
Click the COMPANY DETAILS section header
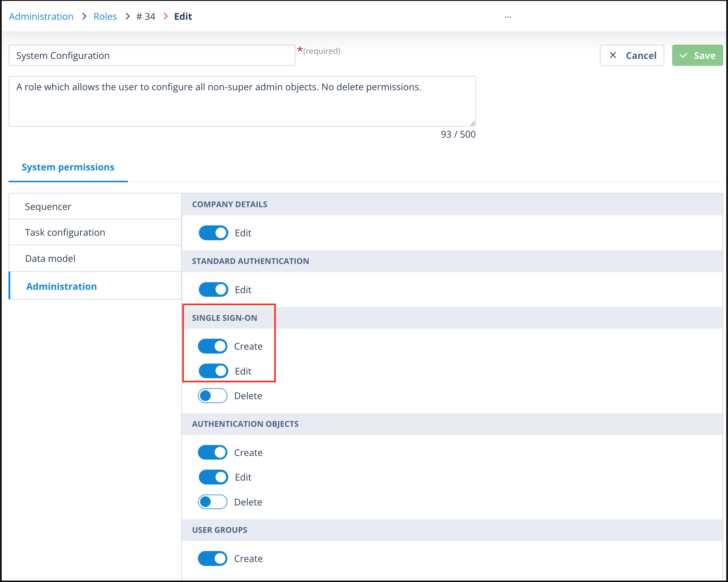(x=452, y=204)
